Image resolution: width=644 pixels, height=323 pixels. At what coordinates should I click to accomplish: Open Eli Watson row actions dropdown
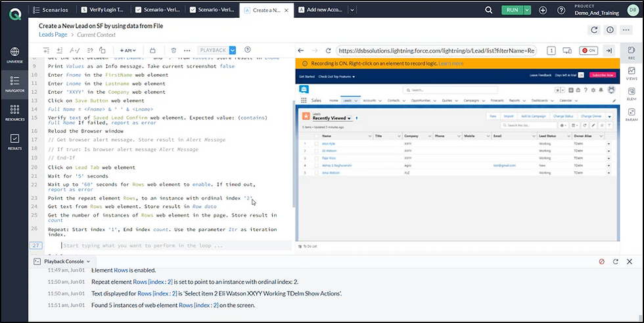point(609,151)
